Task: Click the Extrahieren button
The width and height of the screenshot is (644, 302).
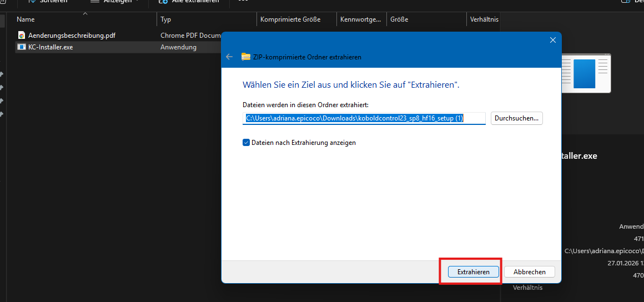Action: coord(473,272)
